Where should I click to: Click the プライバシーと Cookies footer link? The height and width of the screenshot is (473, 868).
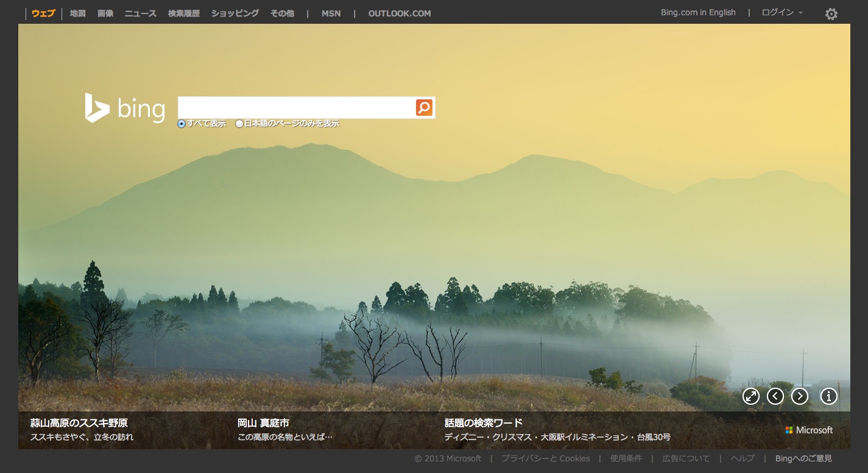coord(545,458)
